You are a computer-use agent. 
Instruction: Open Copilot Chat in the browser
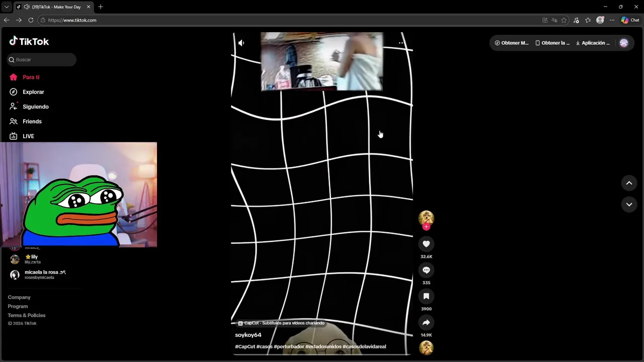pos(630,20)
